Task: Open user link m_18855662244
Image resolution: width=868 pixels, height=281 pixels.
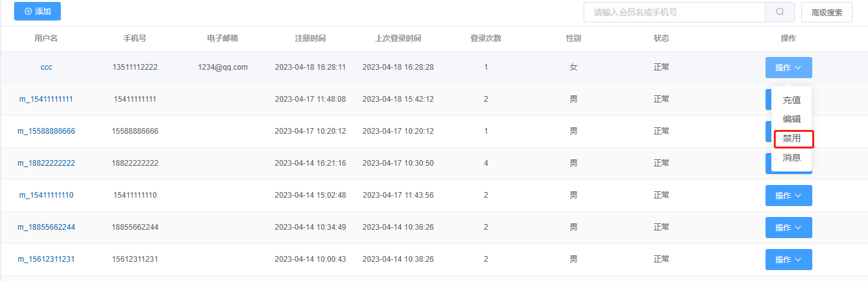Action: click(46, 227)
